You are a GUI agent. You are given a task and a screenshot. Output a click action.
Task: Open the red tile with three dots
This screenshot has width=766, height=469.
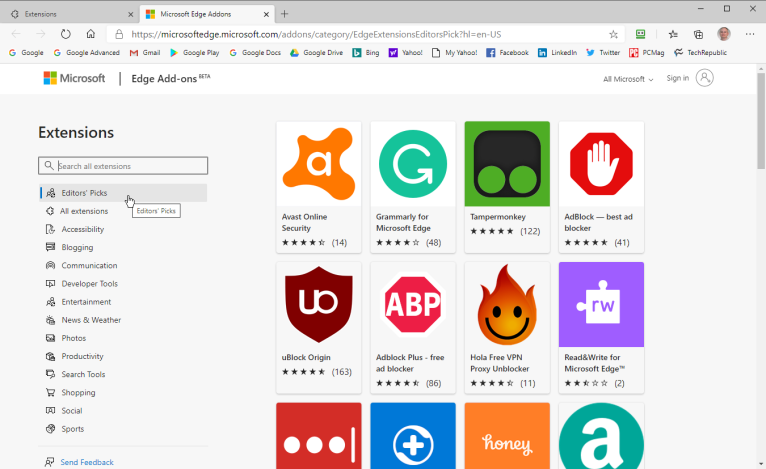click(319, 436)
